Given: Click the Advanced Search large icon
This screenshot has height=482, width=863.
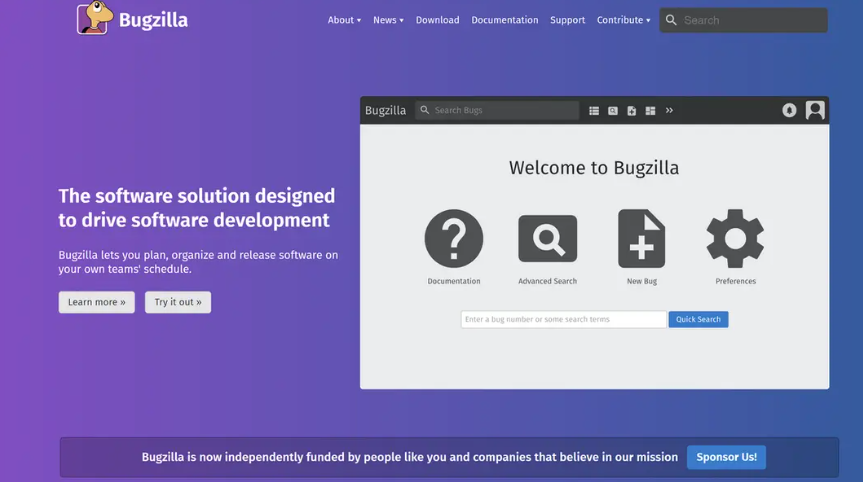Looking at the screenshot, I should [548, 238].
